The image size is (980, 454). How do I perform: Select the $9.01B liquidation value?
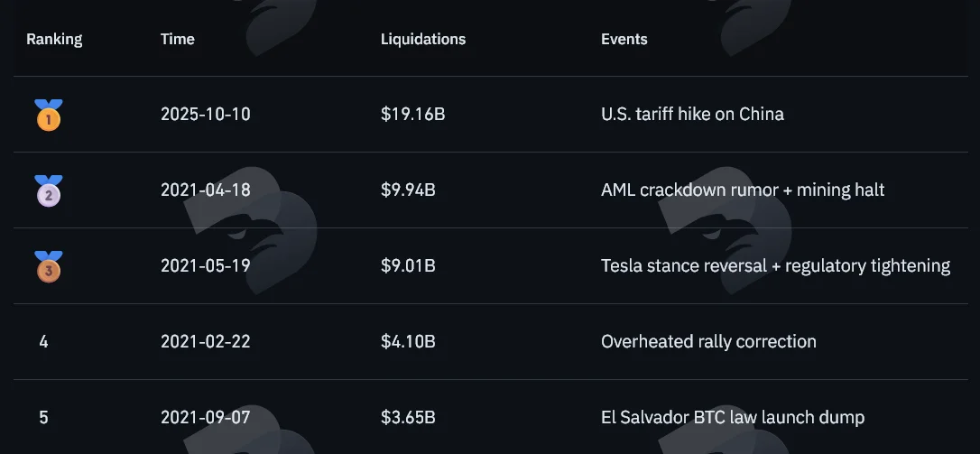(x=408, y=265)
